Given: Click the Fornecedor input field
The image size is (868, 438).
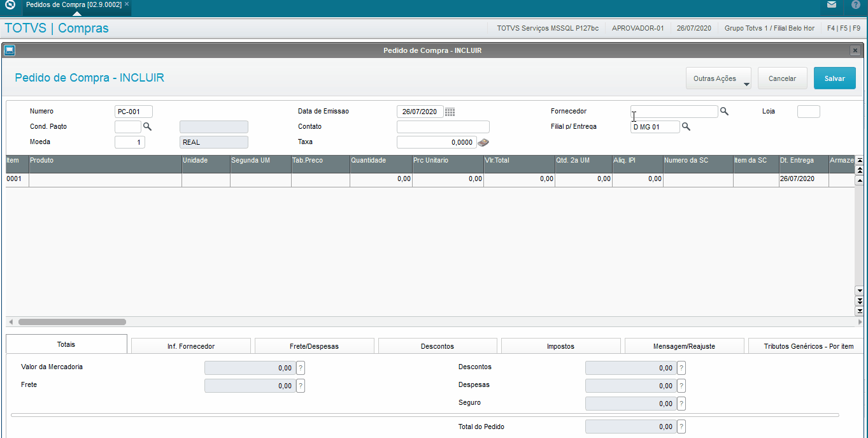Looking at the screenshot, I should coord(674,112).
